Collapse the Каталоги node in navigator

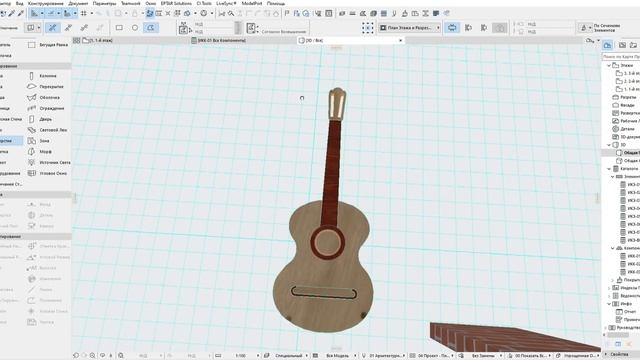coord(609,169)
